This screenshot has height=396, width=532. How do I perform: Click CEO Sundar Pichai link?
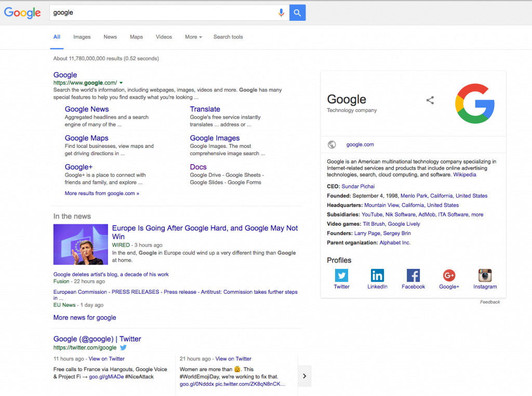(x=358, y=186)
